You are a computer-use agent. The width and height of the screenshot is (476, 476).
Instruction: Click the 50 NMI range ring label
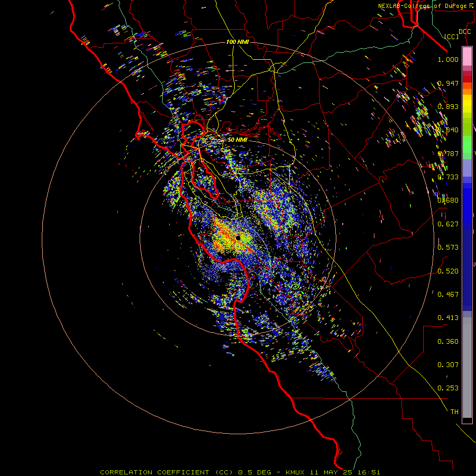pos(237,140)
